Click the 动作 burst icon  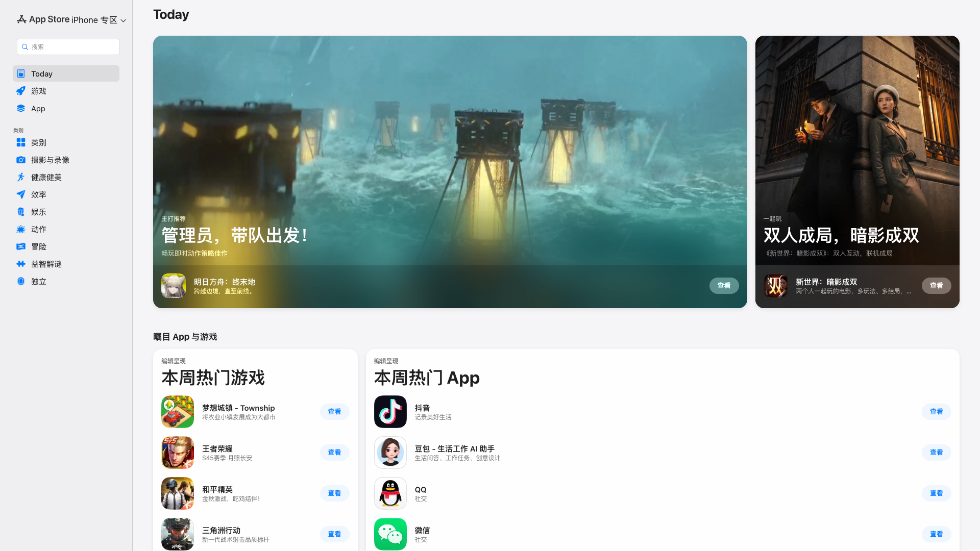tap(21, 230)
